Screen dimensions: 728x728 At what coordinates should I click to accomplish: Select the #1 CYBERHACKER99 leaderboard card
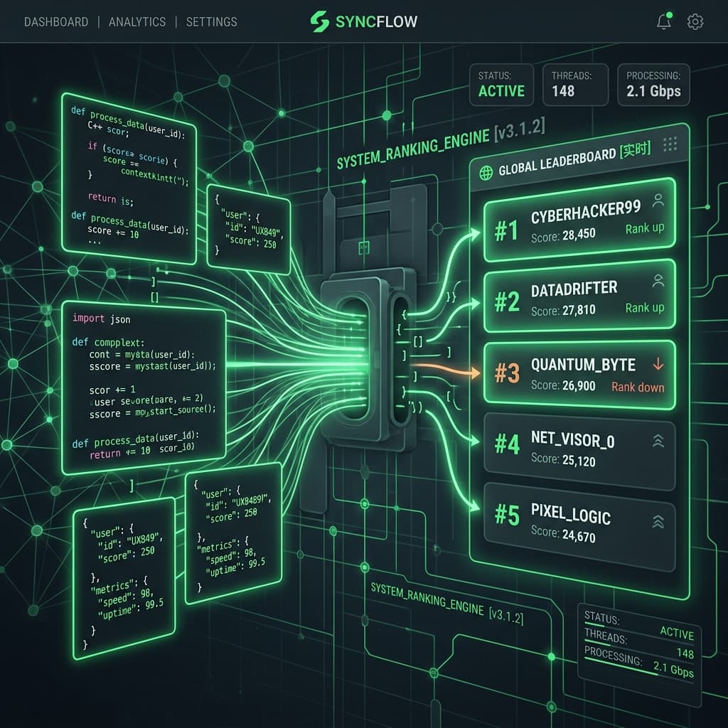click(x=579, y=220)
